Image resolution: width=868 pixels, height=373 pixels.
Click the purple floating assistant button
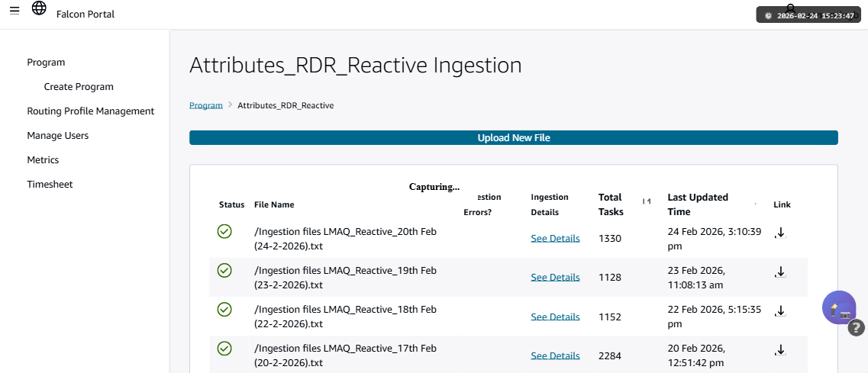pos(839,308)
